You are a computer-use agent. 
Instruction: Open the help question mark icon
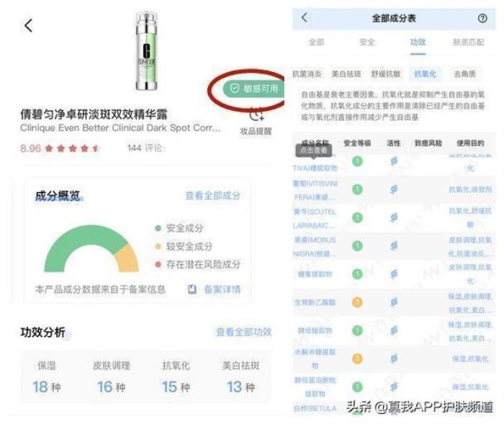coord(482,18)
